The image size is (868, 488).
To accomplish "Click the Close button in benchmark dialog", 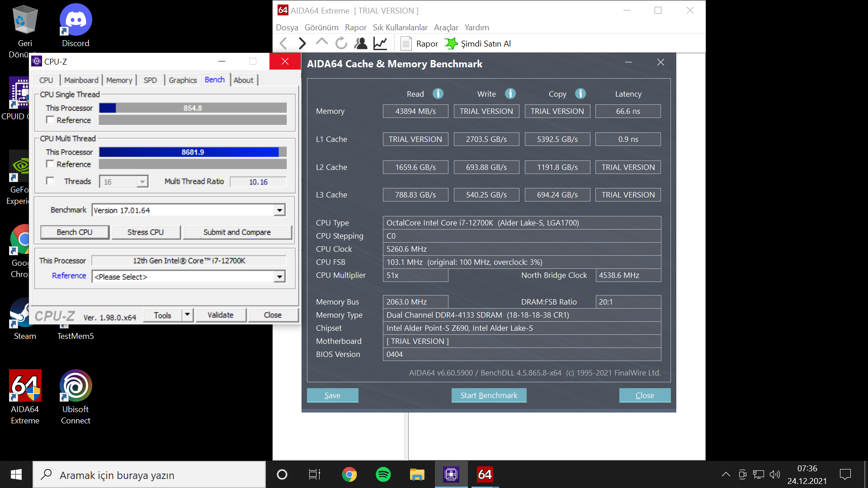I will pos(645,395).
